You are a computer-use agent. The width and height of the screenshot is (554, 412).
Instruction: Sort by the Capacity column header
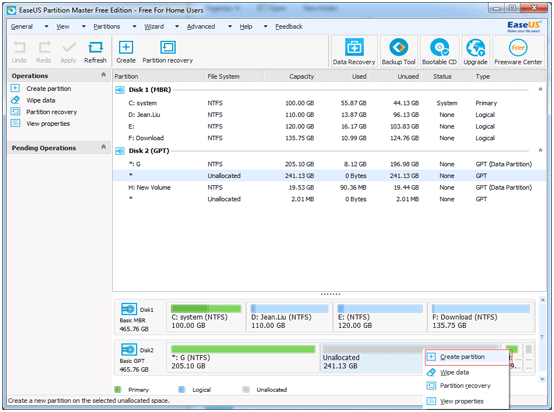click(290, 76)
